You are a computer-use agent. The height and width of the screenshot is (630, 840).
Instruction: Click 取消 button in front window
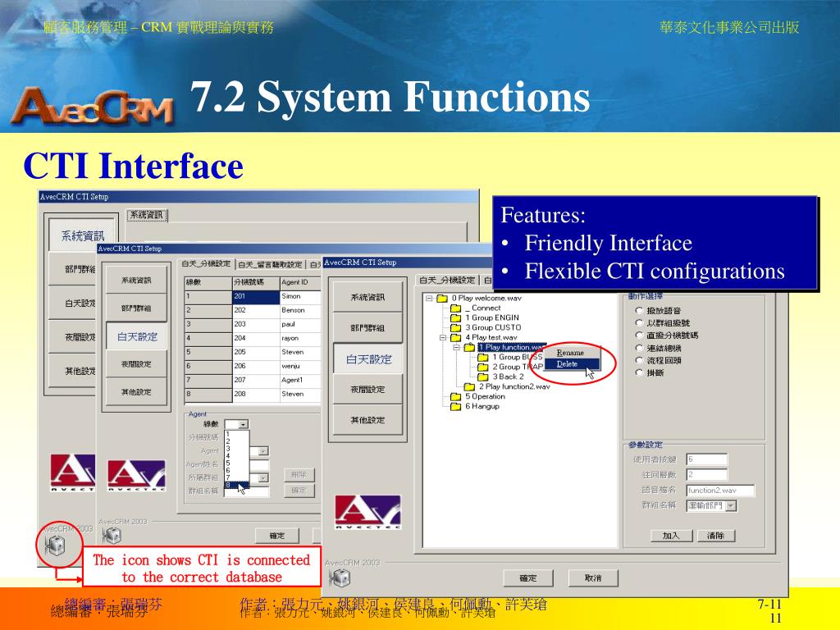(x=593, y=578)
